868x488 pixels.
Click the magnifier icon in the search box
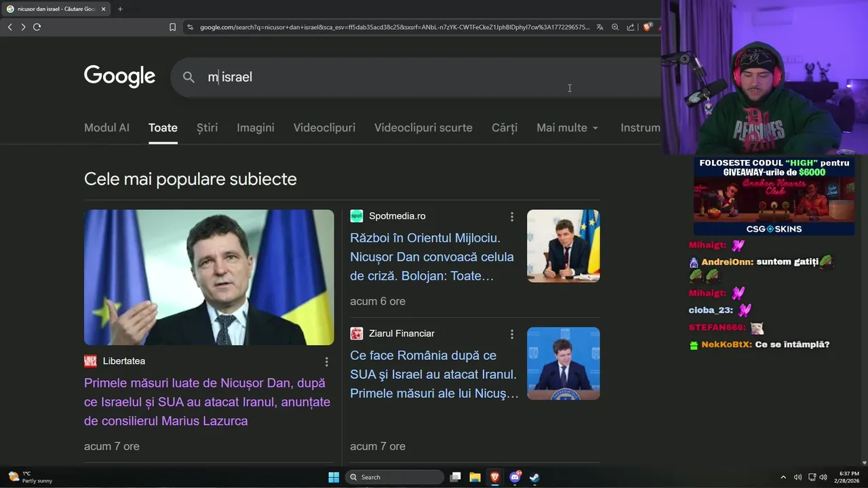[x=189, y=77]
